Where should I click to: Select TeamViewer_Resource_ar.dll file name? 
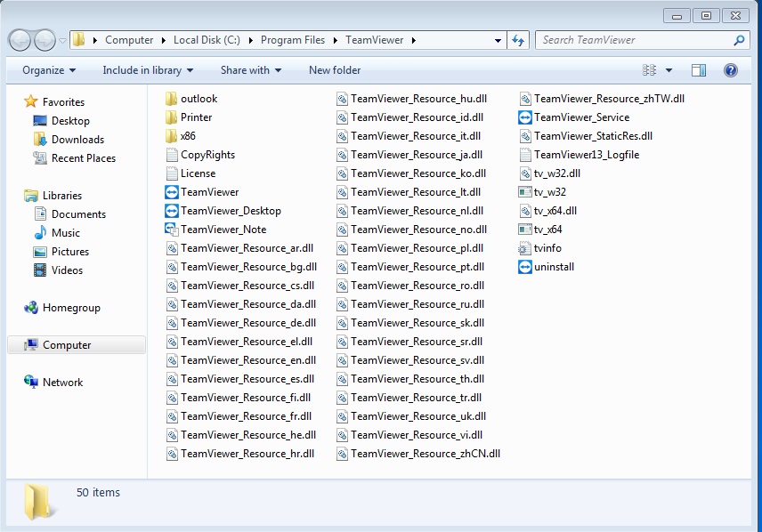click(x=247, y=248)
